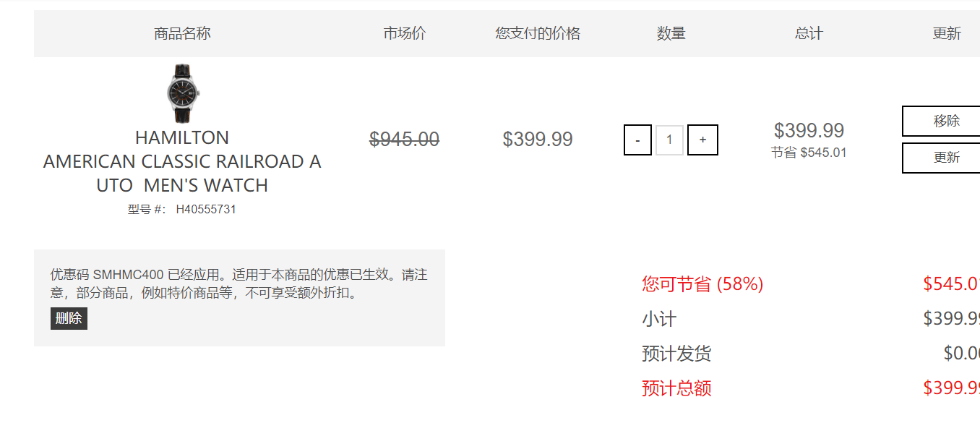Click the 移除 button to remove item
Image resolution: width=980 pixels, height=431 pixels.
(x=942, y=121)
